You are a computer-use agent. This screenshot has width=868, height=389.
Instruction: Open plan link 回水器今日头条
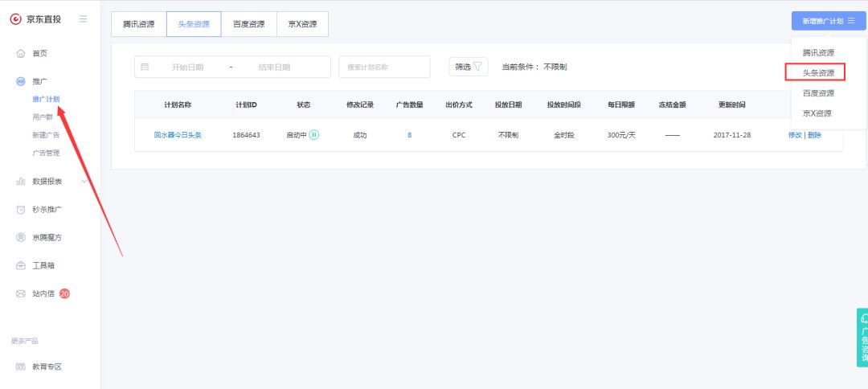[x=178, y=135]
